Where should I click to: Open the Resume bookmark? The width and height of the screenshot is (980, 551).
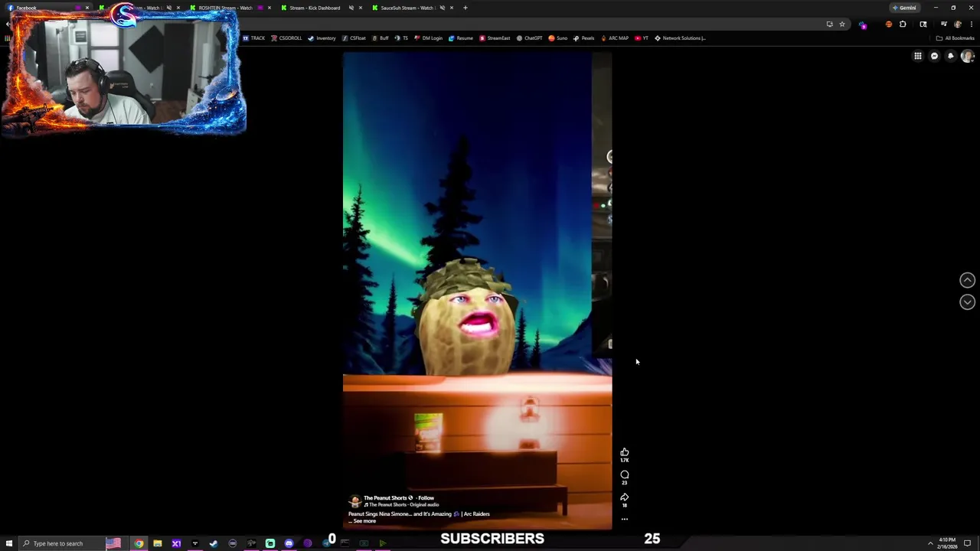(461, 38)
